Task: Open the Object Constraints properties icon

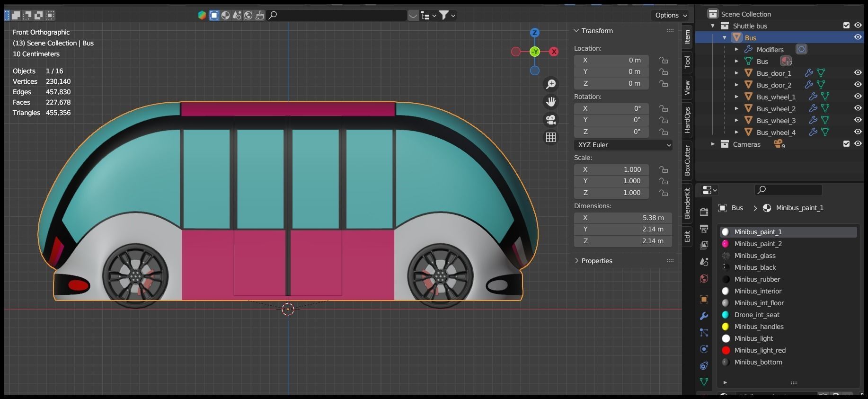Action: pos(704,366)
